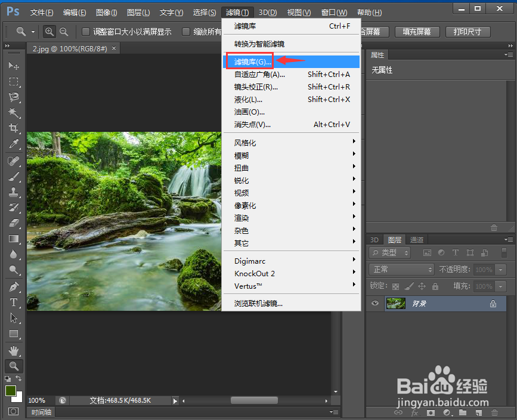Screen dimensions: 517x420
Task: Choose 滤镜库(G)... menu item
Action: (x=292, y=61)
